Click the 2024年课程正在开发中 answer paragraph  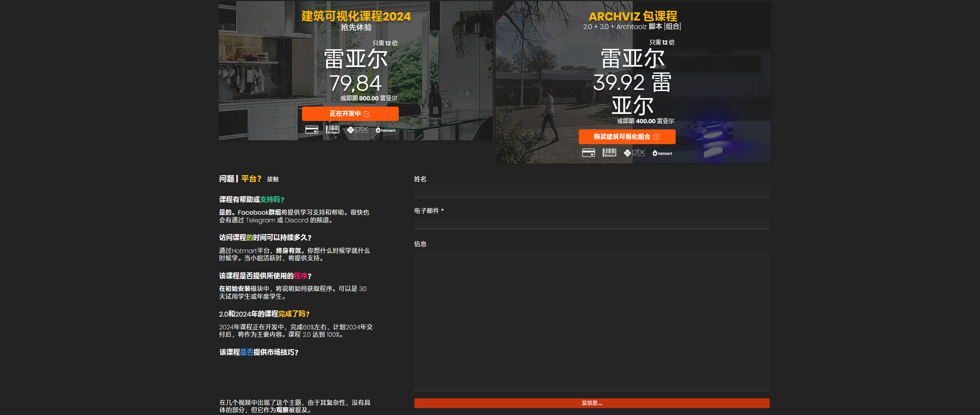click(x=296, y=331)
